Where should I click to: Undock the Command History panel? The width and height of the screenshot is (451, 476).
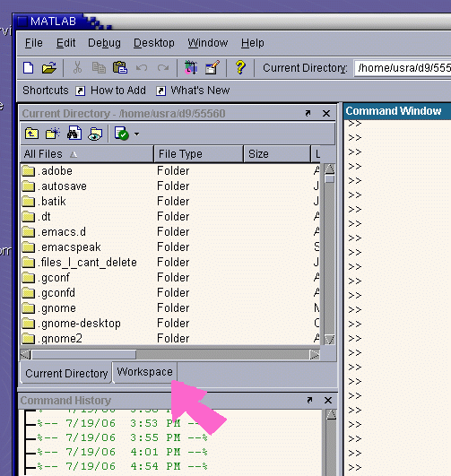click(x=309, y=401)
